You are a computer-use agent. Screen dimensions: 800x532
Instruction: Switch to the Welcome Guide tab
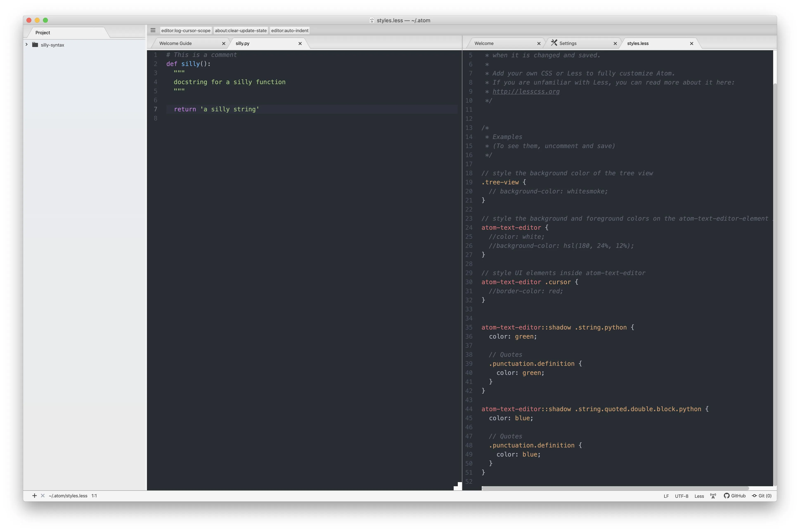pyautogui.click(x=176, y=44)
